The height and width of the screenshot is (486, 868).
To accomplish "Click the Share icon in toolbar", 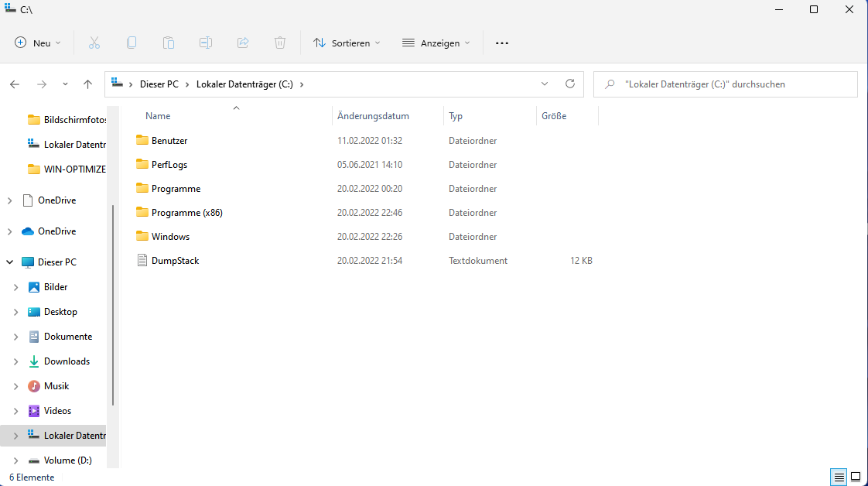I will pos(242,43).
